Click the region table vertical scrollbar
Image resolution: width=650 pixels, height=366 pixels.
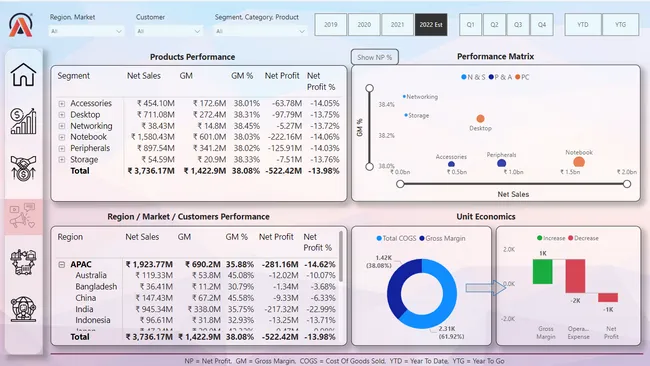[341, 256]
